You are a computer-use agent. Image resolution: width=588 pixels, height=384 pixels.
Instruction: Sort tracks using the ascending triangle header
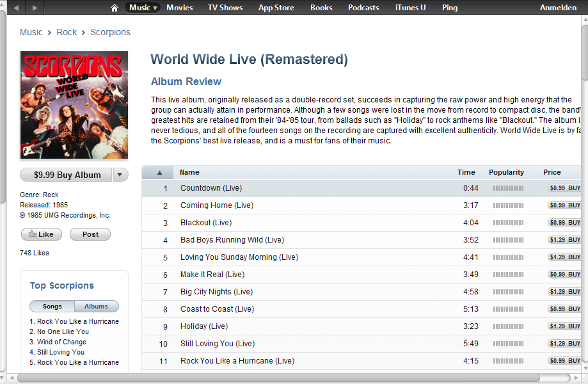pos(159,173)
